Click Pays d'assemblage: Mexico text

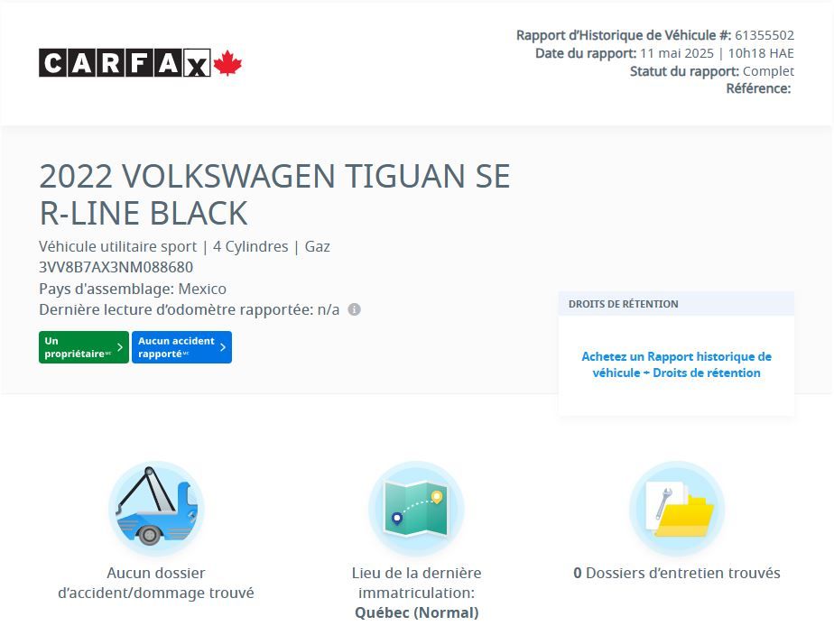(x=133, y=289)
